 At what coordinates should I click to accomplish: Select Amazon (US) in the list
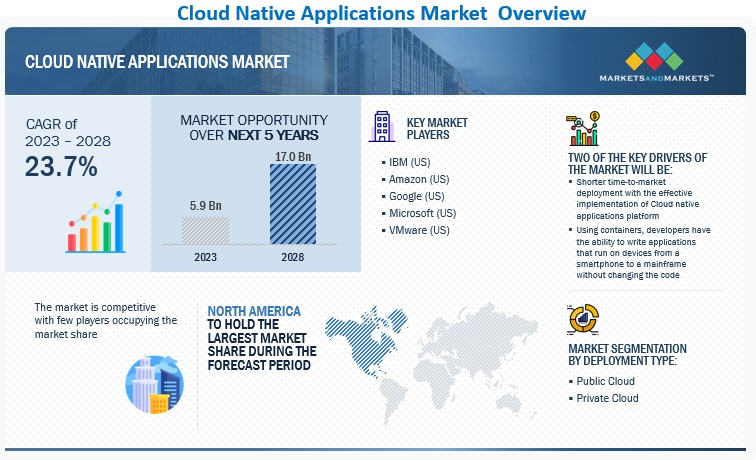point(416,179)
